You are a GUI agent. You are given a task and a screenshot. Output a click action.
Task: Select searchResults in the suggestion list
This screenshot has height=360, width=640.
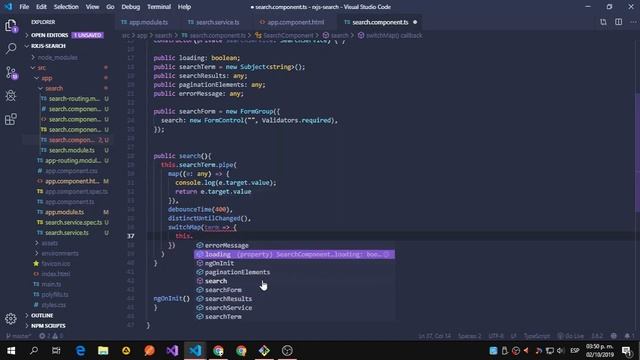(294, 299)
